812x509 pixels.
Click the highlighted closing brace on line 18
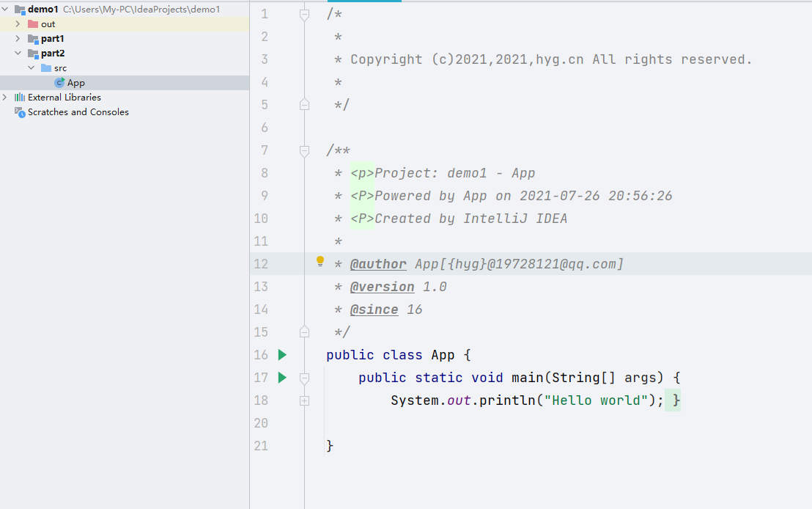(x=676, y=400)
